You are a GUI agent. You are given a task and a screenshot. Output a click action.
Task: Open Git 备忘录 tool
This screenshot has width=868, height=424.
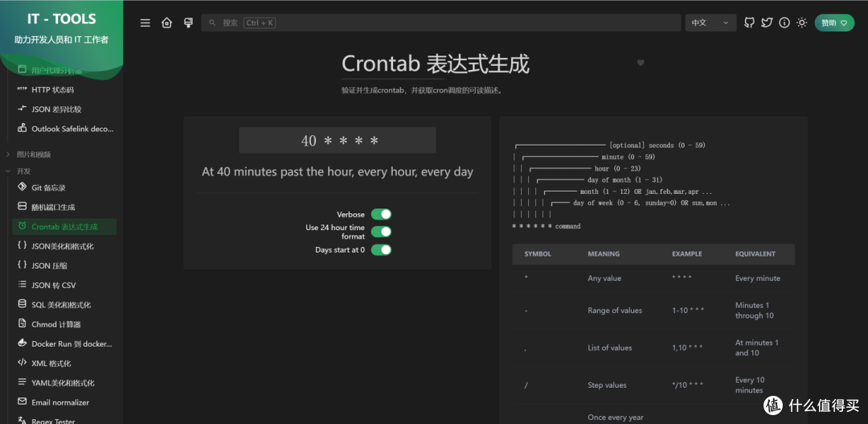64,187
